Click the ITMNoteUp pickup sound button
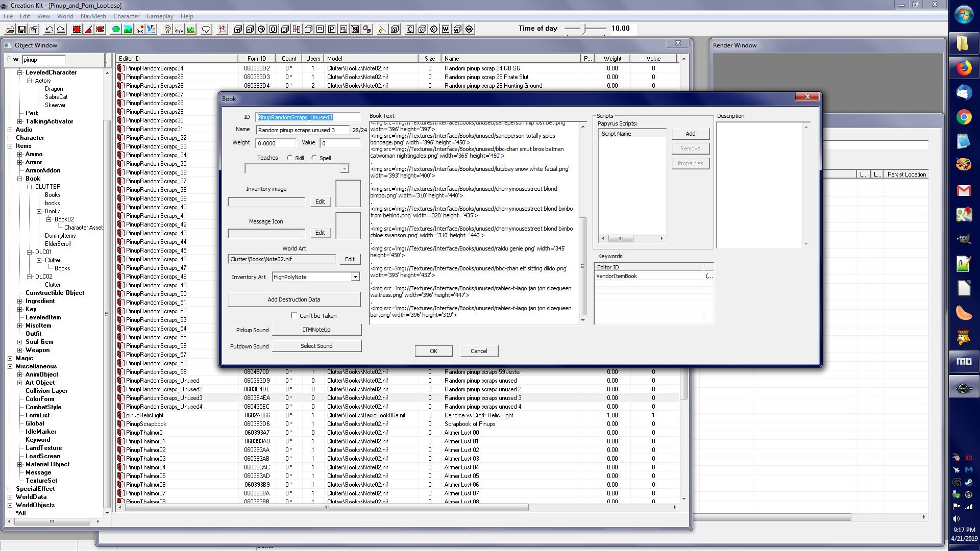This screenshot has height=551, width=980. (x=316, y=330)
